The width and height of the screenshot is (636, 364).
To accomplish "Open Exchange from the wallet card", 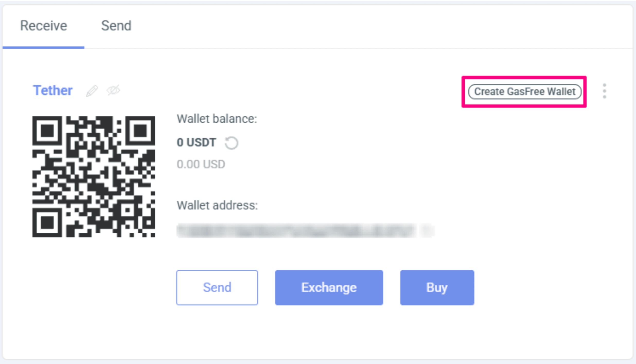I will [x=329, y=287].
